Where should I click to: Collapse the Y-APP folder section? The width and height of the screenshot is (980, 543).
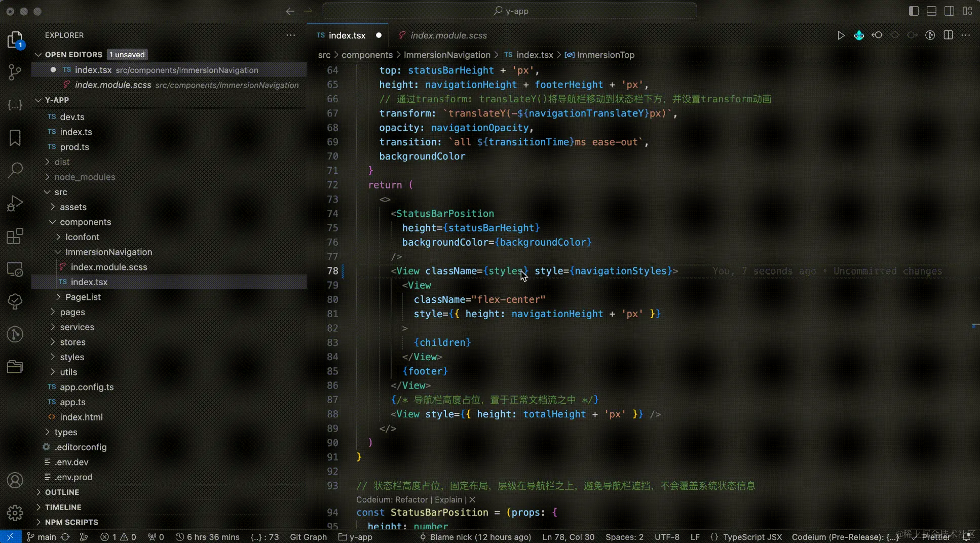click(x=39, y=100)
